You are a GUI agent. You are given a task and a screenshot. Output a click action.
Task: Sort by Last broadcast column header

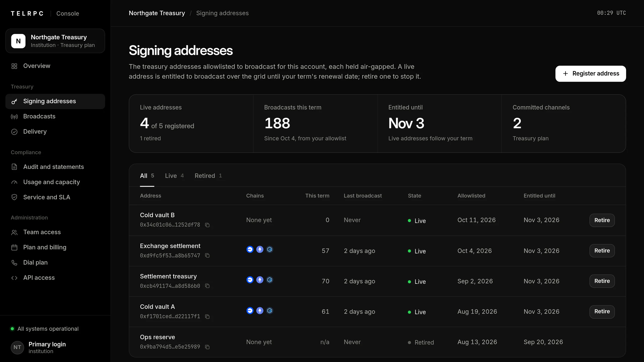coord(363,196)
